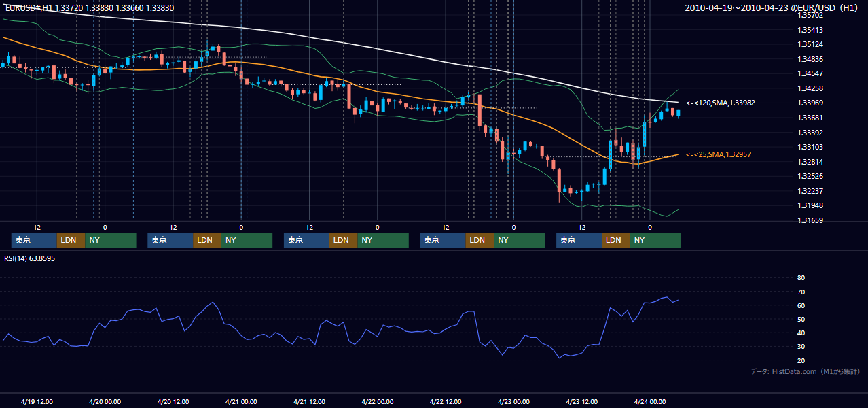
Task: Click the 4/22 12:00 time axis label
Action: coord(446,402)
